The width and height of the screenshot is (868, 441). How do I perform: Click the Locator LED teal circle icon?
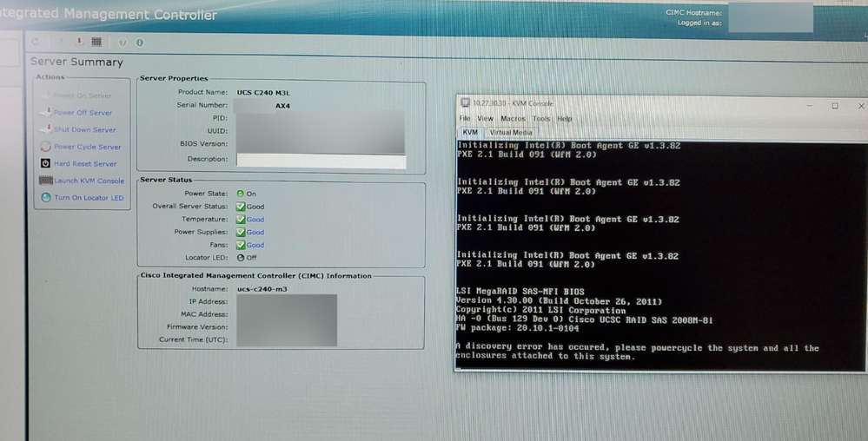point(46,198)
